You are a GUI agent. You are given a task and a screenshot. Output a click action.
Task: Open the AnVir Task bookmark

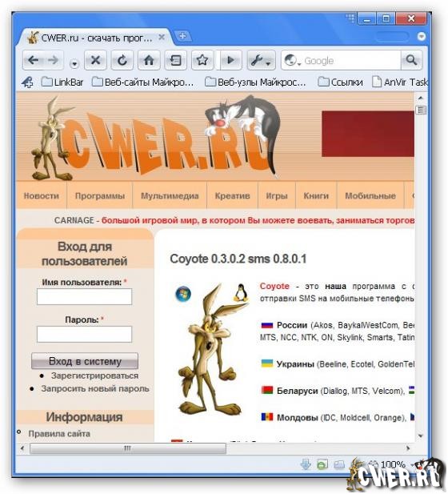(x=399, y=82)
